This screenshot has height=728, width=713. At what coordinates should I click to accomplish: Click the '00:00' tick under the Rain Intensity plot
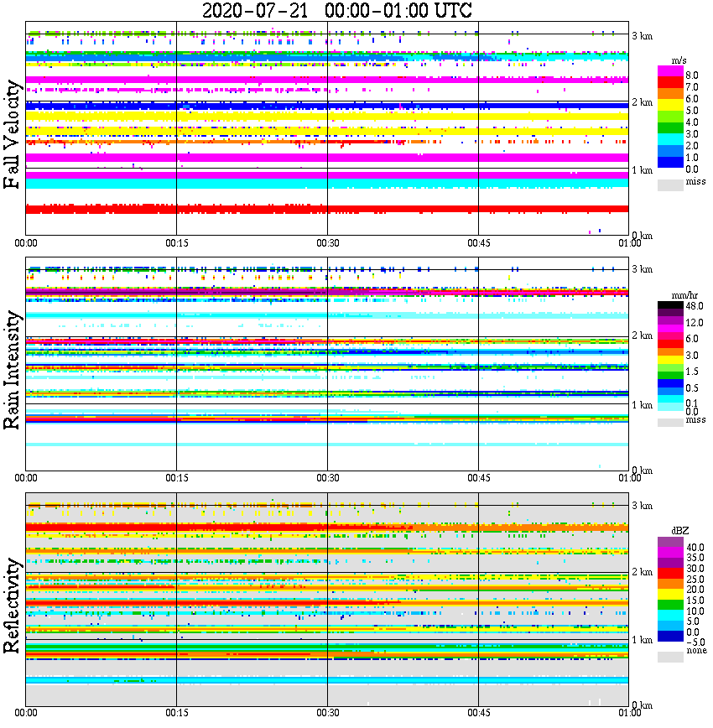tap(26, 478)
